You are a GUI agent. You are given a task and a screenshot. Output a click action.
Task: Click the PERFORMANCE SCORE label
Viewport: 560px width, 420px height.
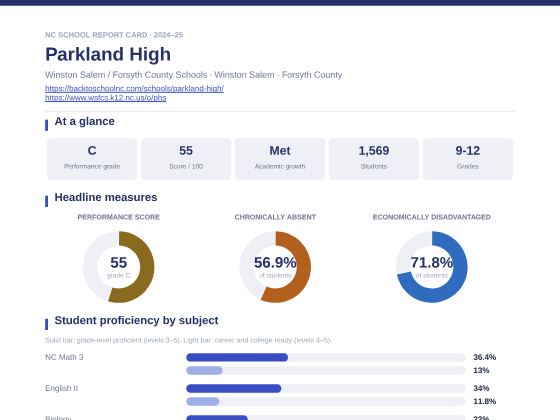tap(119, 217)
